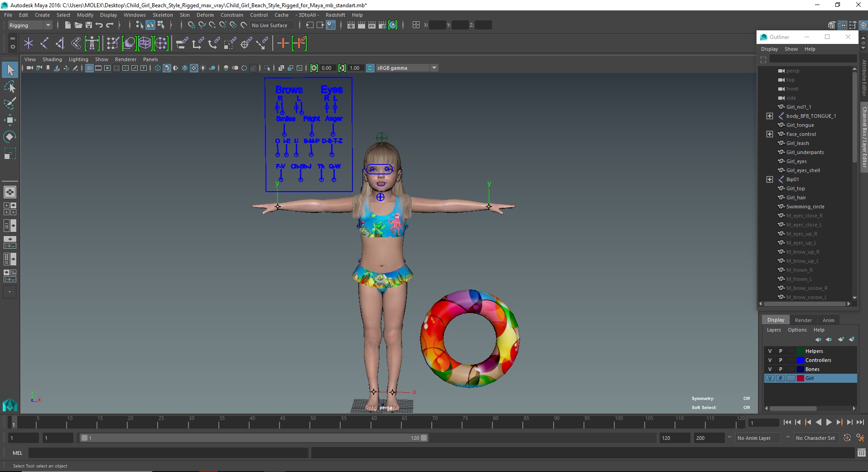868x472 pixels.
Task: Switch to the Anim layer tab
Action: [829, 320]
